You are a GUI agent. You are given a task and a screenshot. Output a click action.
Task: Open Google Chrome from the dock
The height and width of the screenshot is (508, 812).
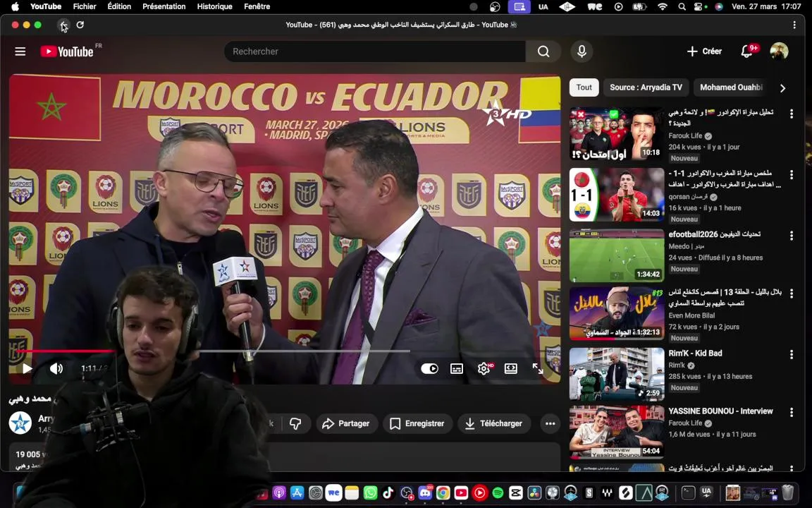click(x=443, y=492)
